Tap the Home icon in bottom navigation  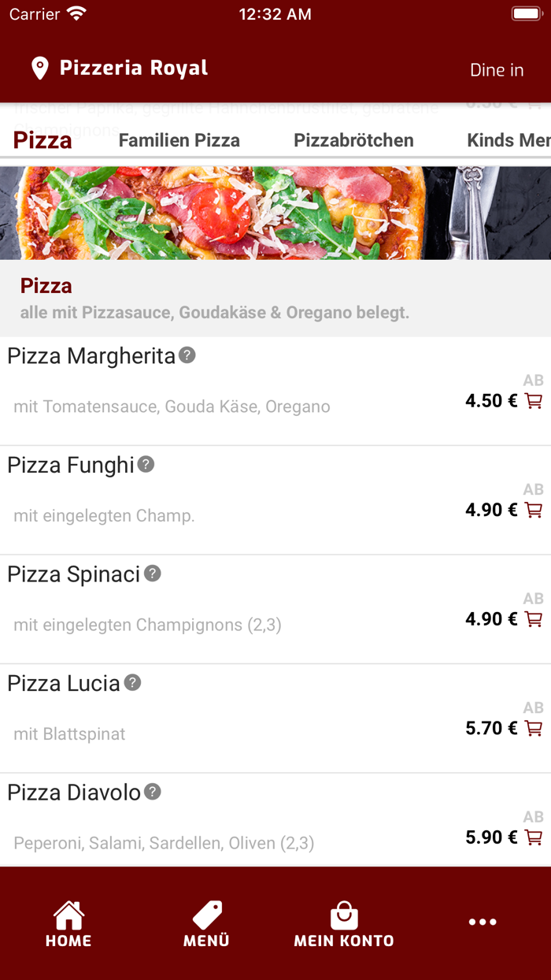pyautogui.click(x=68, y=917)
